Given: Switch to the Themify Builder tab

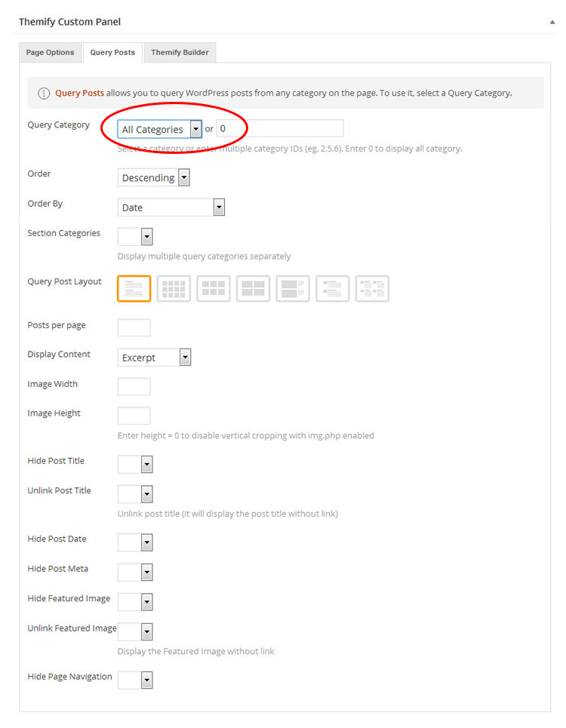Looking at the screenshot, I should [180, 53].
